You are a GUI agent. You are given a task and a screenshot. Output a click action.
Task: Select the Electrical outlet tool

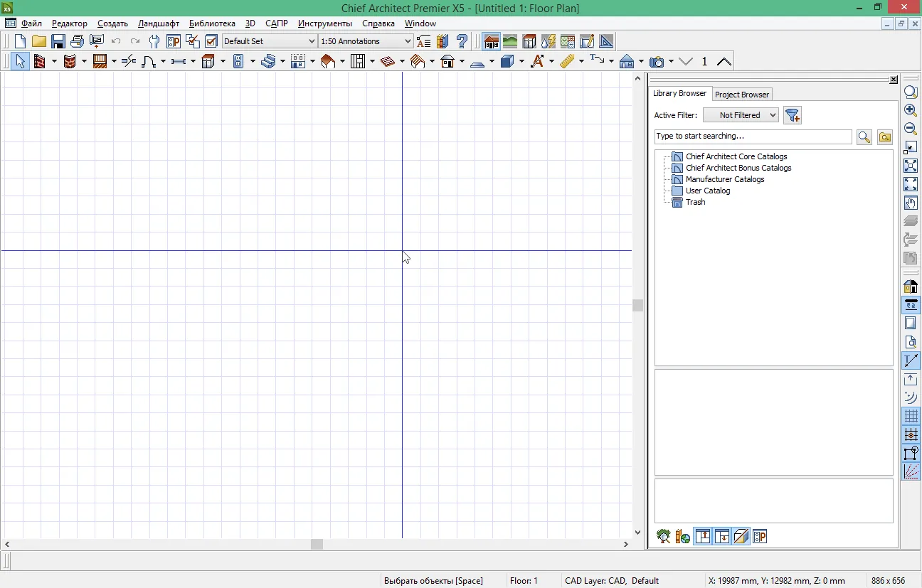pos(239,61)
